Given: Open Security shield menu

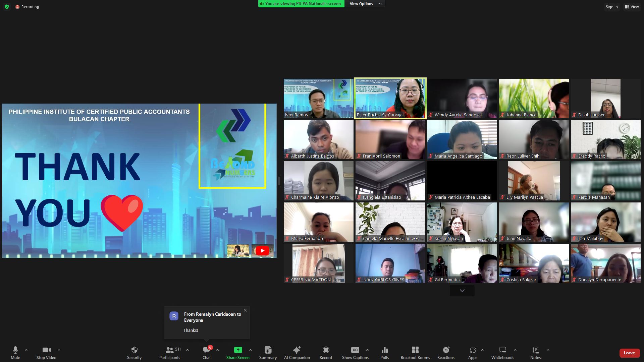Looking at the screenshot, I should click(x=134, y=353).
